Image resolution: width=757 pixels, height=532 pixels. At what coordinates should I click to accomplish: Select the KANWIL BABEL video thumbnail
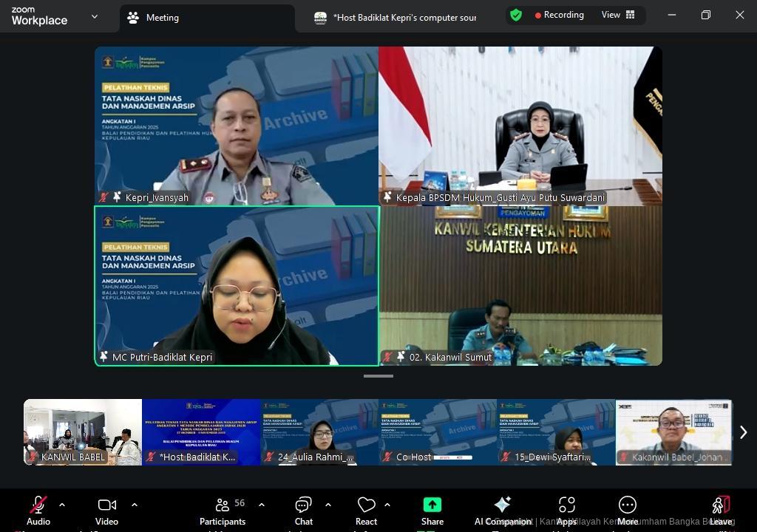click(x=82, y=432)
